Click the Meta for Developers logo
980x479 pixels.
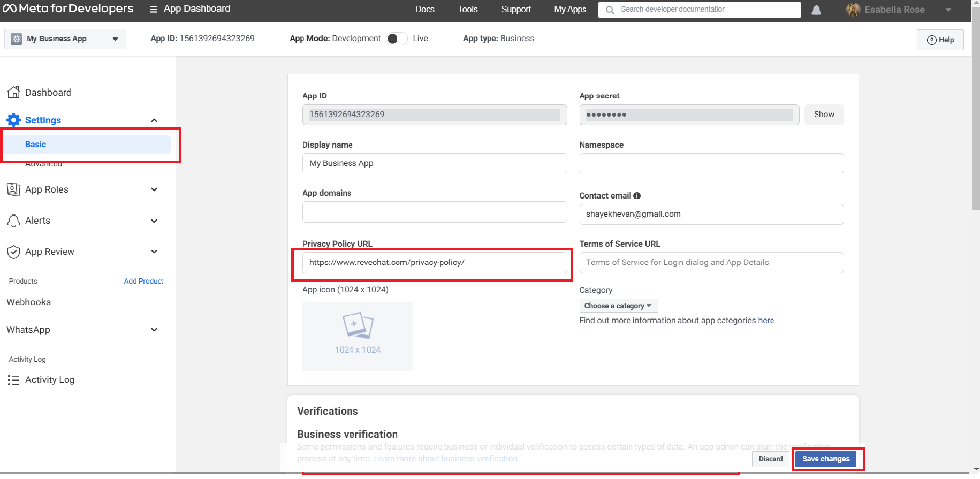tap(68, 9)
